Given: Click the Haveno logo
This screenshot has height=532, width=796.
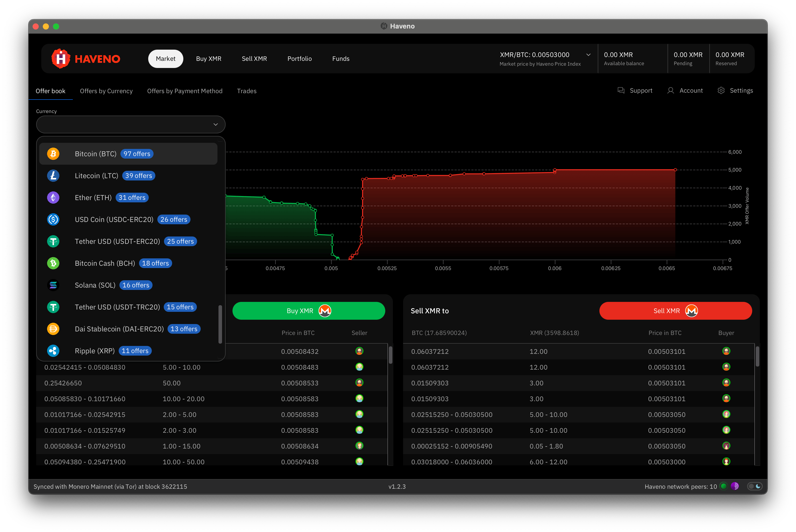Looking at the screenshot, I should (86, 59).
